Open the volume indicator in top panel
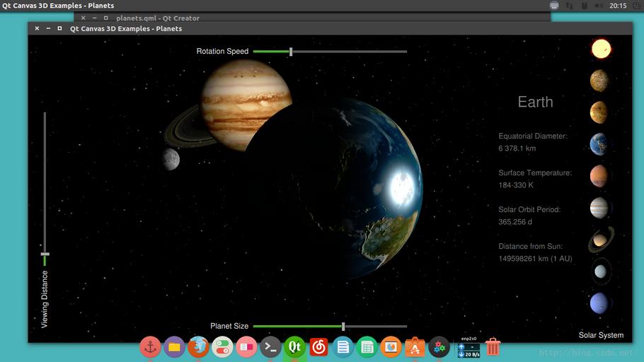This screenshot has height=362, width=644. [599, 6]
